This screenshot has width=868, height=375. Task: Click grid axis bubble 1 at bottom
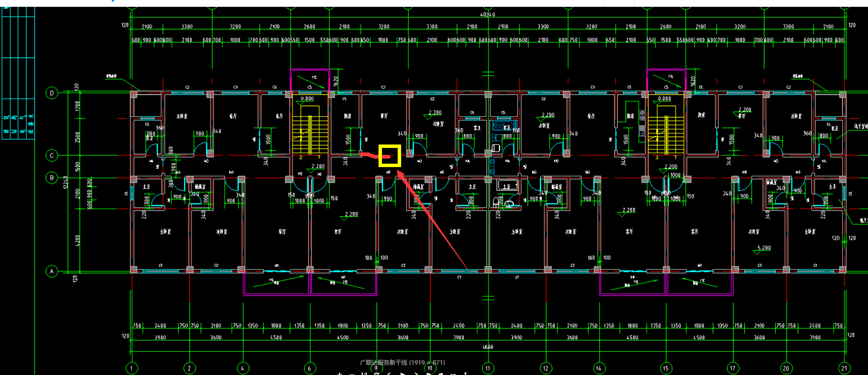[x=132, y=368]
